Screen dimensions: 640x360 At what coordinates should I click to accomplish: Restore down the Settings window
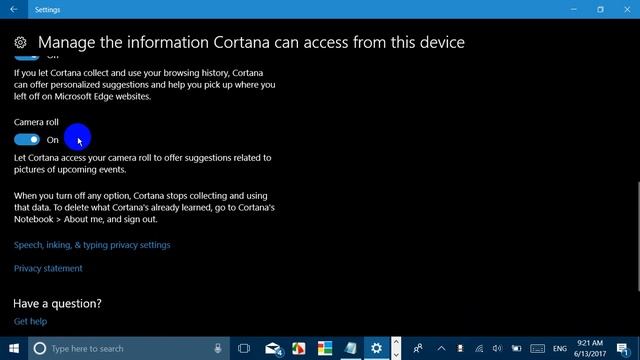pos(600,9)
